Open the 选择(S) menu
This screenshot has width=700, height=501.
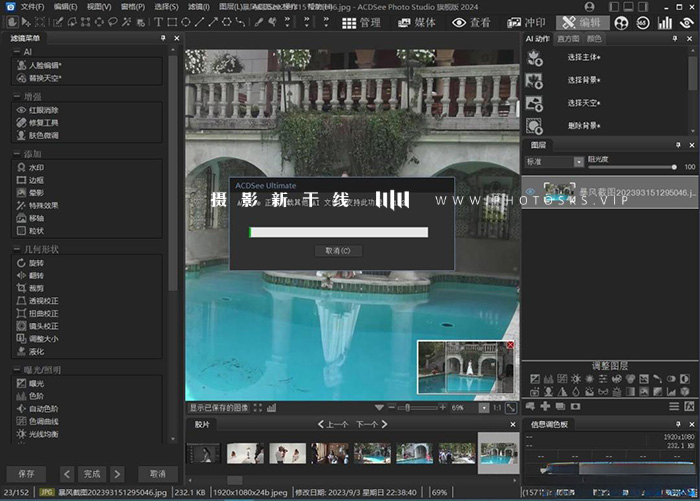coord(166,7)
